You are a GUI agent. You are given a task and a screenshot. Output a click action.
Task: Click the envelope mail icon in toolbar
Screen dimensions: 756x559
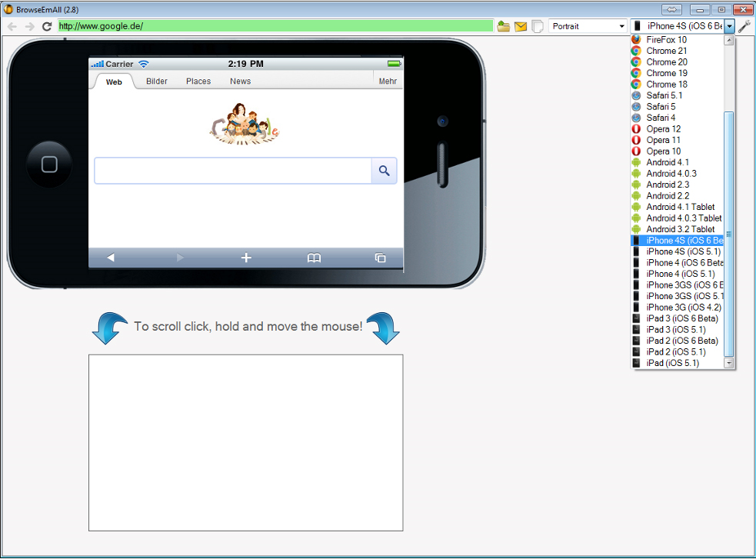[521, 27]
